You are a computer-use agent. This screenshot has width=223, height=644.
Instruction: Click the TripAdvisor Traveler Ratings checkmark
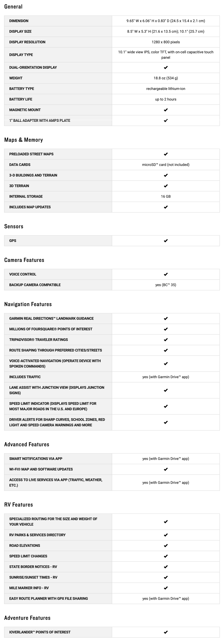point(166,340)
